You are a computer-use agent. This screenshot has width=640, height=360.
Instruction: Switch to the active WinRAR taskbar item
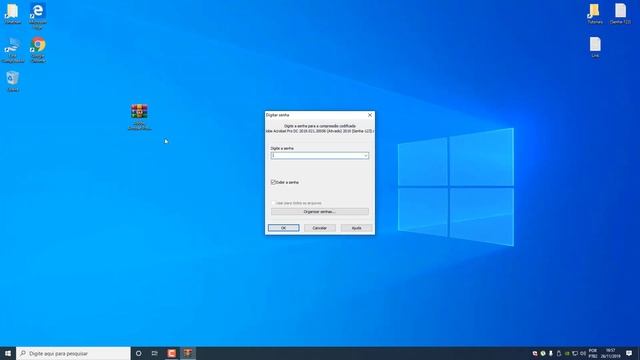[x=188, y=353]
